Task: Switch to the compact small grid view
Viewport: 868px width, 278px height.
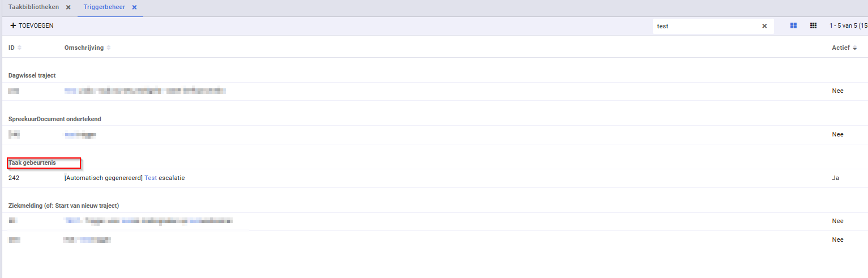Action: [813, 25]
